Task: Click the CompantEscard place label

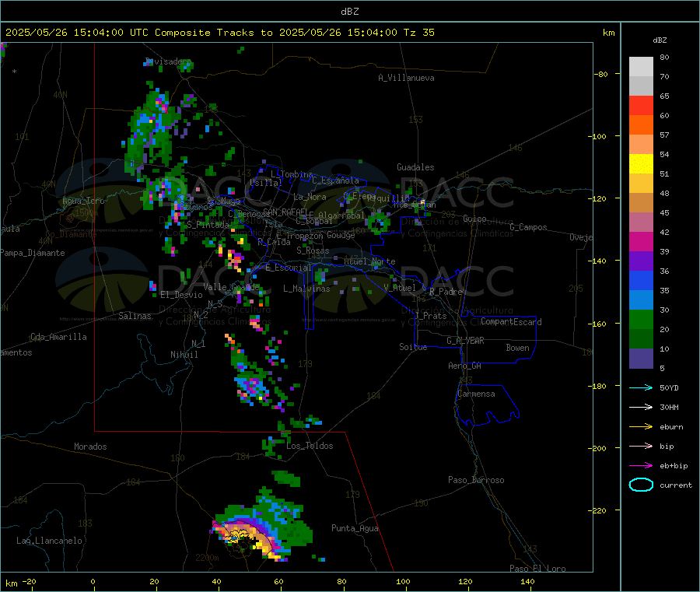Action: (511, 322)
